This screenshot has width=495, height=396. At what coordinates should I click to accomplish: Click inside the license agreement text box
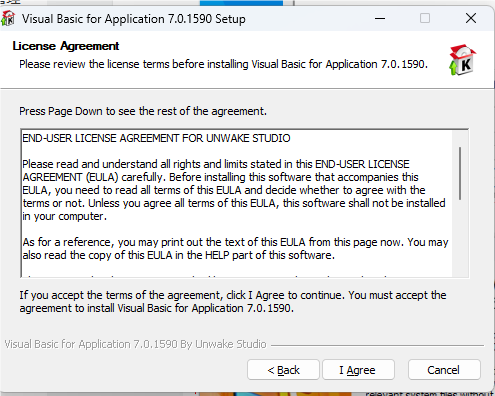pos(244,203)
